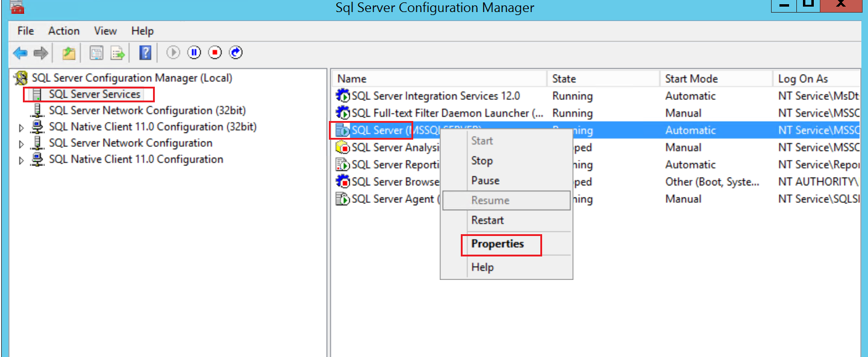Open the Action menu
Image resolution: width=868 pixels, height=357 pixels.
click(x=63, y=31)
